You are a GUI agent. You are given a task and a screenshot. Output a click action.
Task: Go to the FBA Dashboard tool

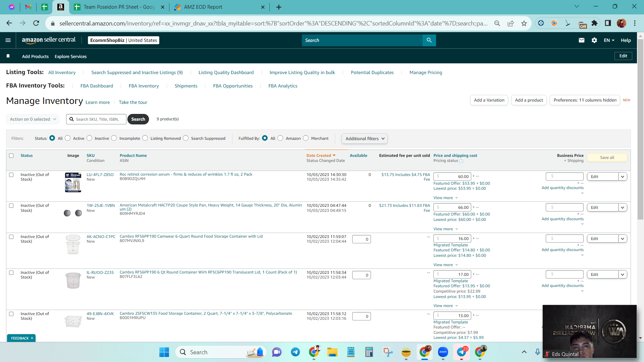click(x=97, y=86)
